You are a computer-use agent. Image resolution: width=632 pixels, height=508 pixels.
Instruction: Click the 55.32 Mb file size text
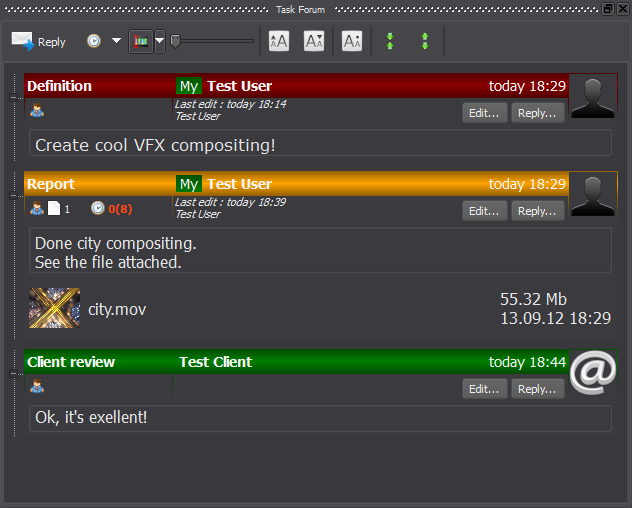pos(534,299)
